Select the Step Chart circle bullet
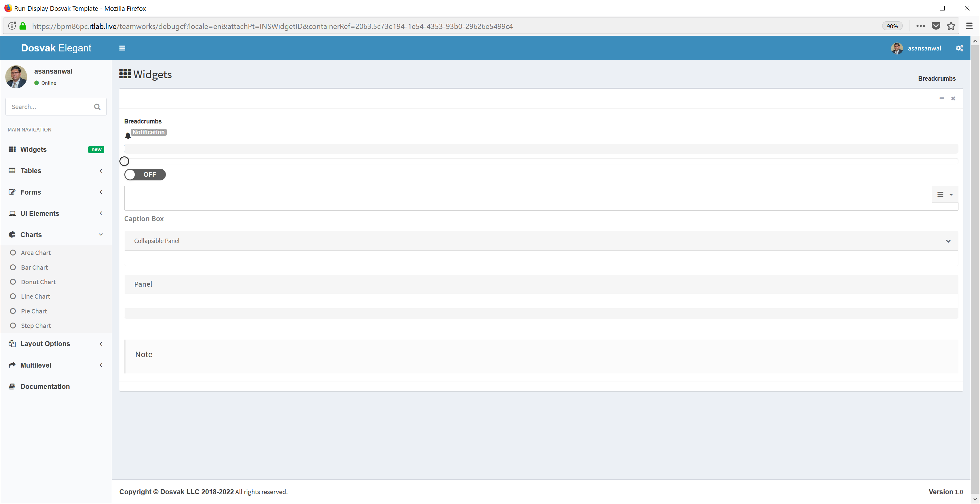Viewport: 980px width, 504px height. [x=13, y=325]
